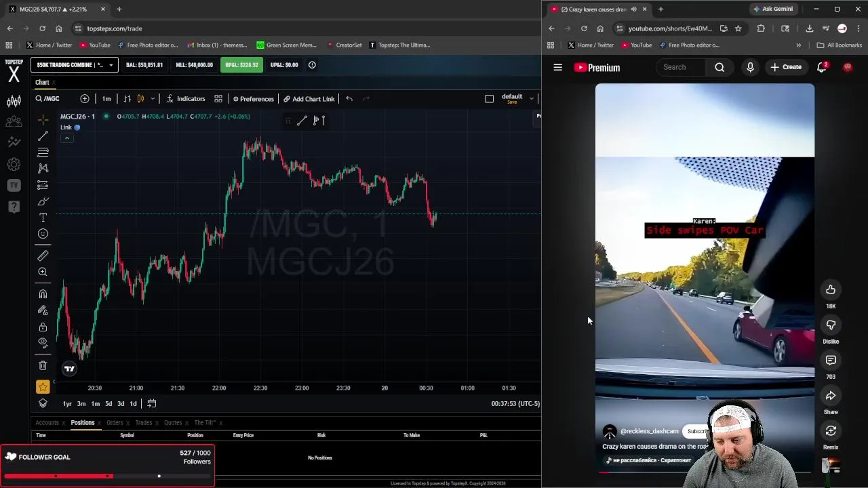This screenshot has height=488, width=868.
Task: Pick the brush drawing tool
Action: point(43,201)
